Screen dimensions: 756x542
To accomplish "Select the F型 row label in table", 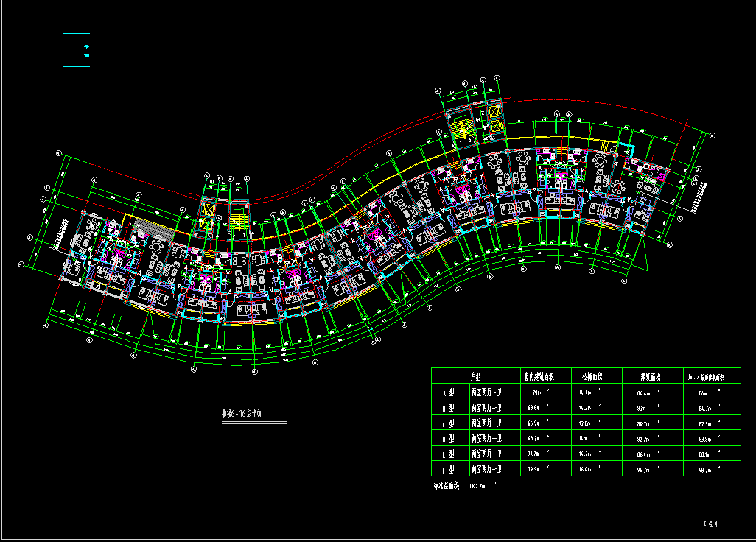I will (447, 469).
